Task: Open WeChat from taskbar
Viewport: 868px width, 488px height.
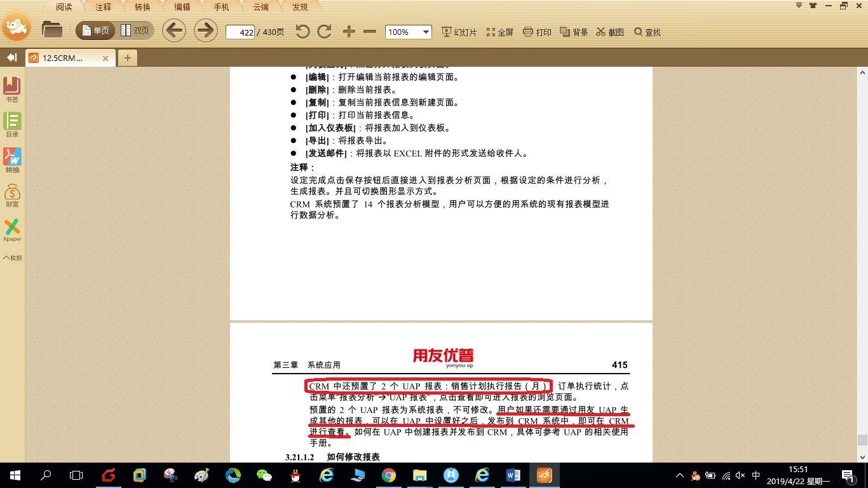Action: [x=264, y=475]
